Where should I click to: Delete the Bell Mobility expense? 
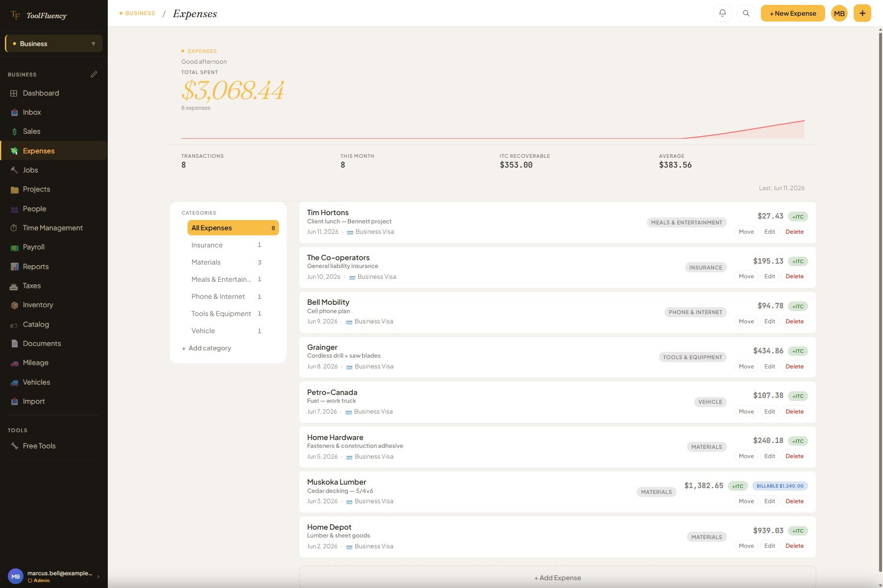coord(794,321)
